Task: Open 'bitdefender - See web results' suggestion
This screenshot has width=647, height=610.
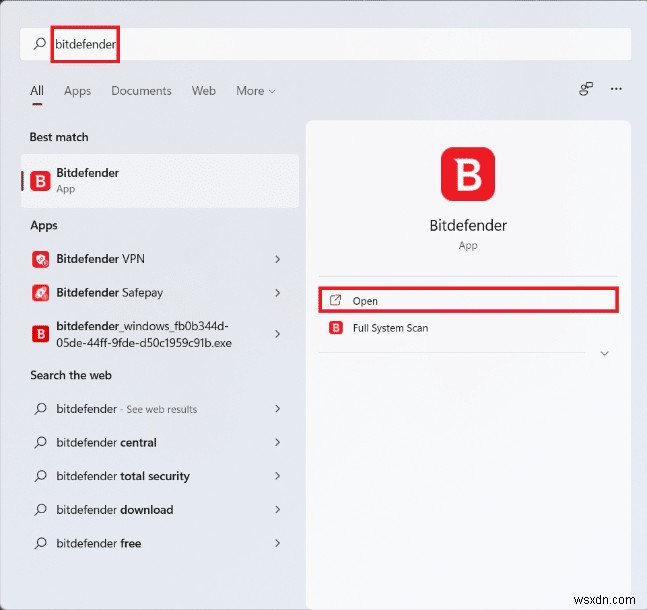Action: tap(160, 409)
